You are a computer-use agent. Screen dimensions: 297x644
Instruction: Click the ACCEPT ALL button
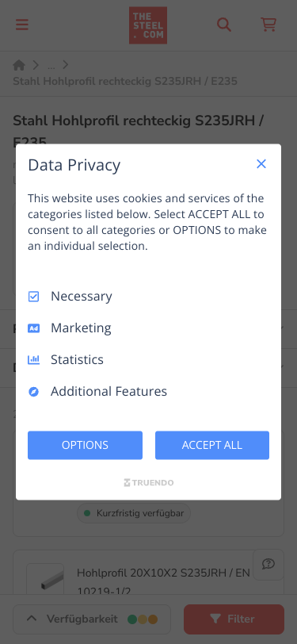[212, 445]
